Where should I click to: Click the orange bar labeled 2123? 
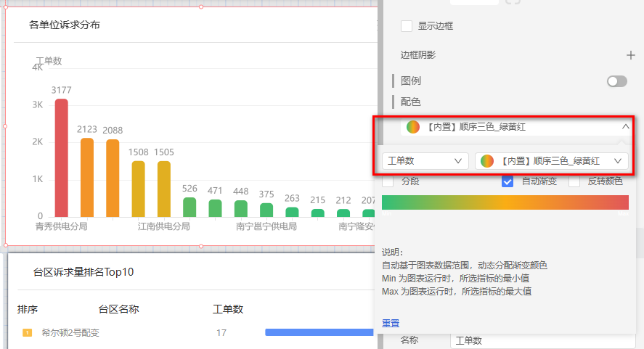coord(87,177)
